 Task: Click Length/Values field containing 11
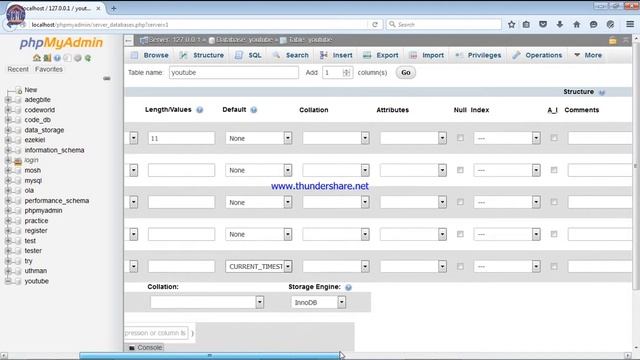coord(181,138)
